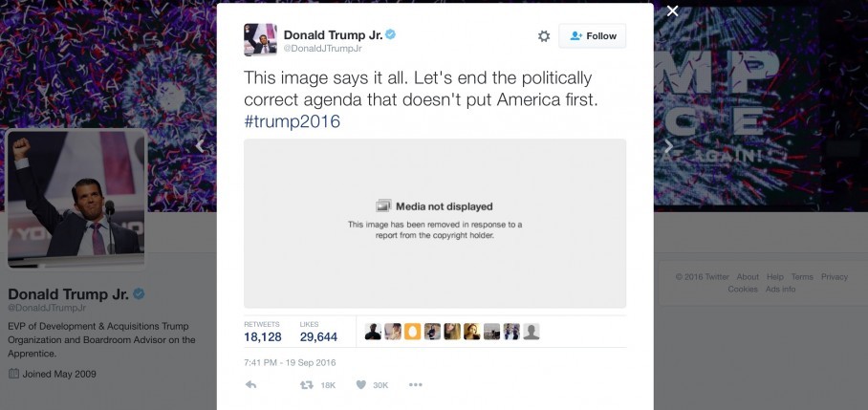Open the tweet settings gear menu
This screenshot has height=410, width=868.
544,36
